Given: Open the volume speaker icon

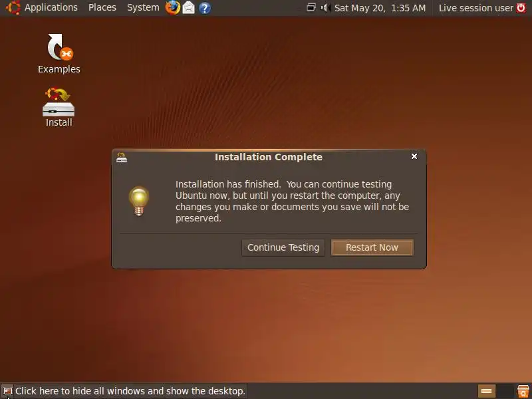Looking at the screenshot, I should click(325, 7).
